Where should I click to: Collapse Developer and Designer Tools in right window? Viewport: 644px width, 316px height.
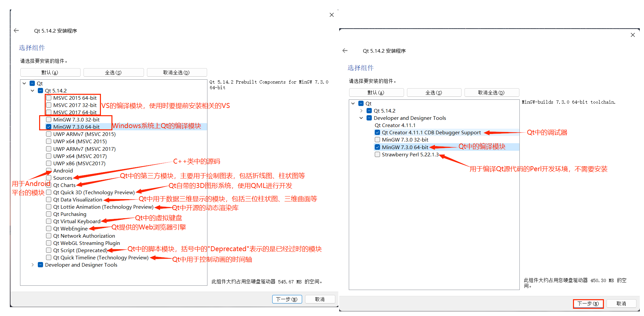tap(361, 118)
